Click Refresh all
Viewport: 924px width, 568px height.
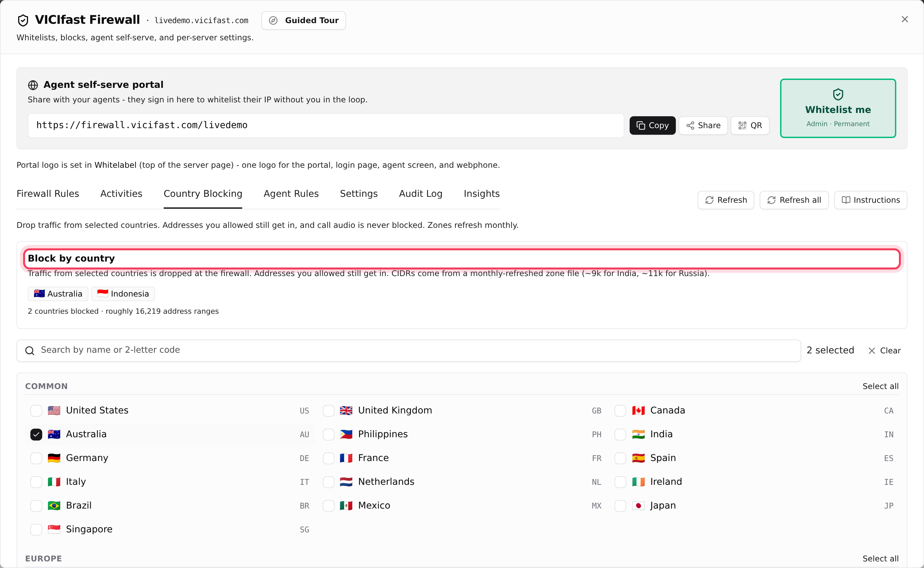point(794,200)
